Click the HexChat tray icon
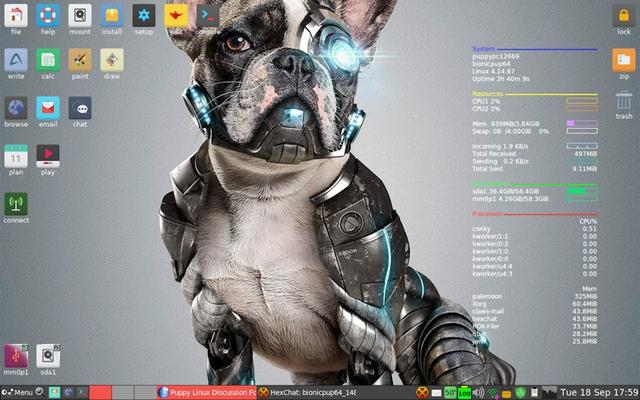Viewport: 640px width, 400px height. (423, 393)
